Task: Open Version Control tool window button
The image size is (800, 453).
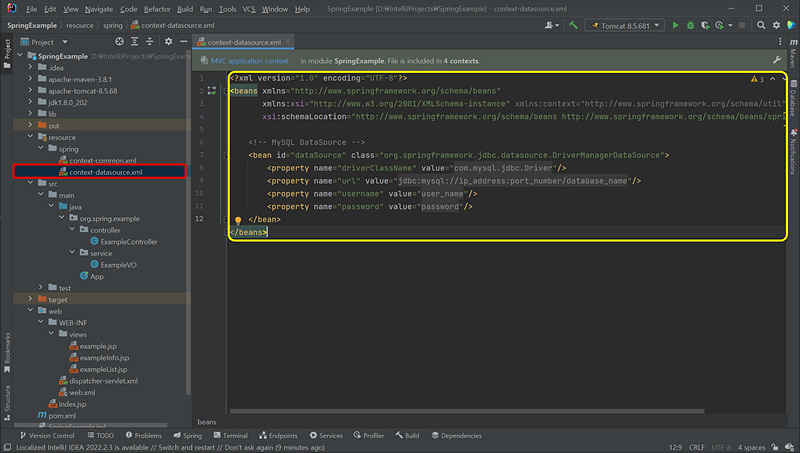Action: click(47, 435)
